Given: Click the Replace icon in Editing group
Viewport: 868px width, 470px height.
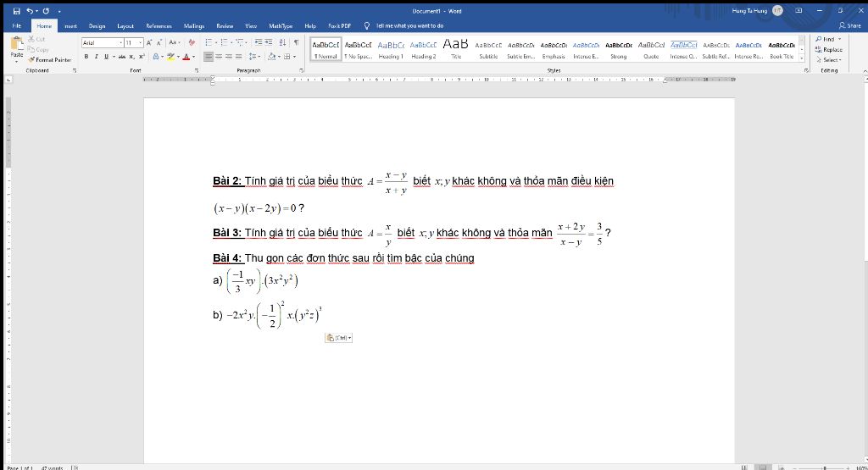Looking at the screenshot, I should [x=818, y=50].
